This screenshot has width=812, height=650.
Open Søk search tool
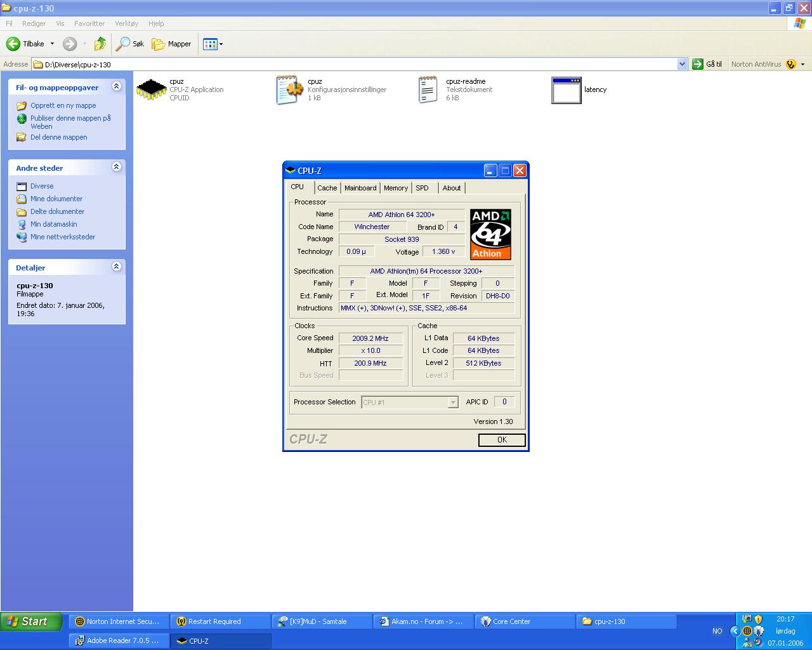click(130, 44)
